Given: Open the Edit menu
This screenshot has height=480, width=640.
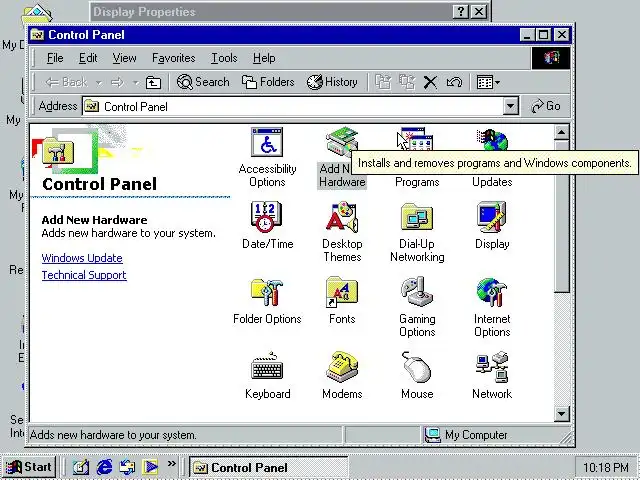Looking at the screenshot, I should tap(88, 58).
